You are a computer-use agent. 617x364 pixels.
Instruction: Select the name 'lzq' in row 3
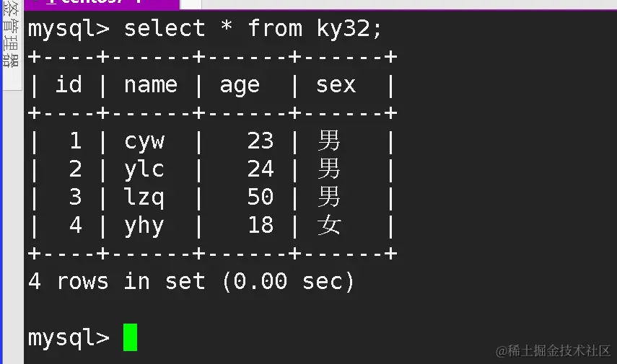(144, 197)
